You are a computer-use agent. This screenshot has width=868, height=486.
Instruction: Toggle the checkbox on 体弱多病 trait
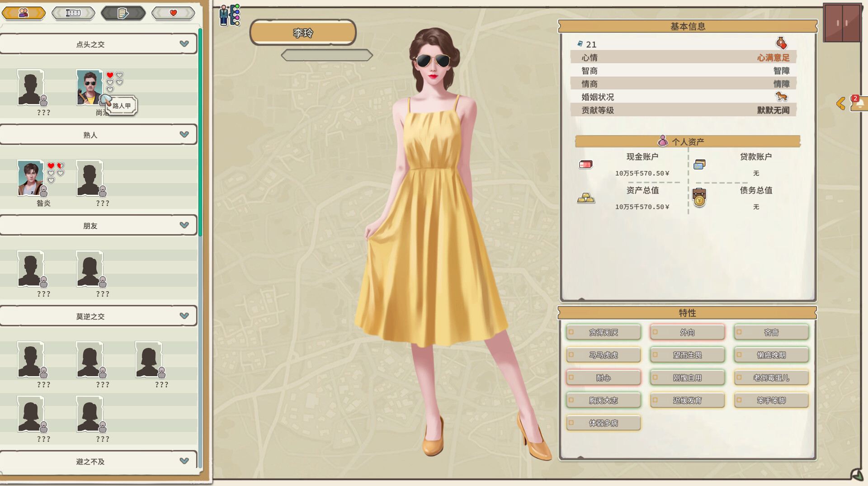tap(571, 423)
